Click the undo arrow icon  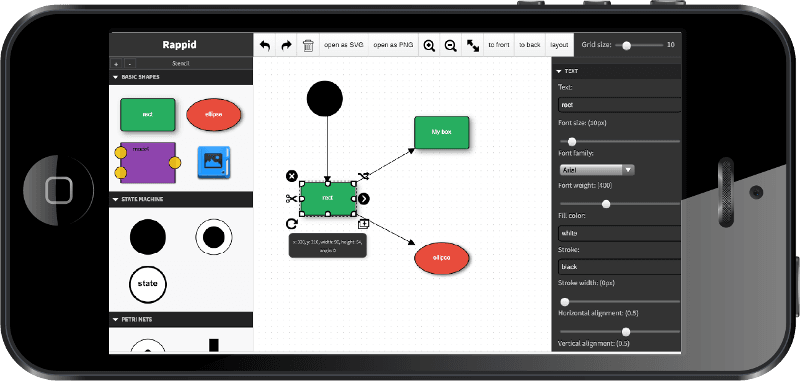coord(265,45)
